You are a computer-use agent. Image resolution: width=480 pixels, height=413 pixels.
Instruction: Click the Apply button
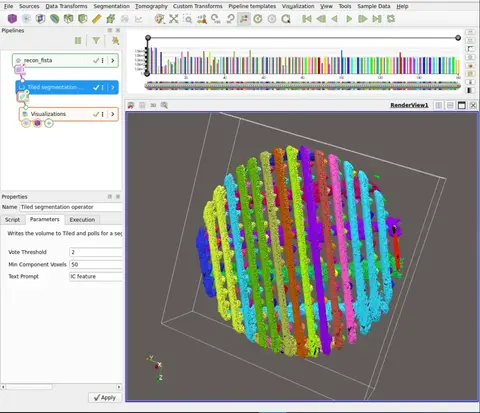105,398
